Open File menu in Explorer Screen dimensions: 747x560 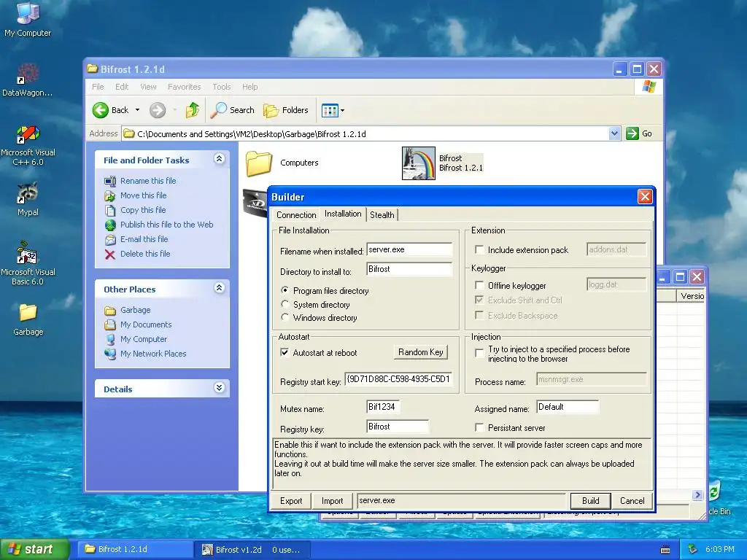98,87
